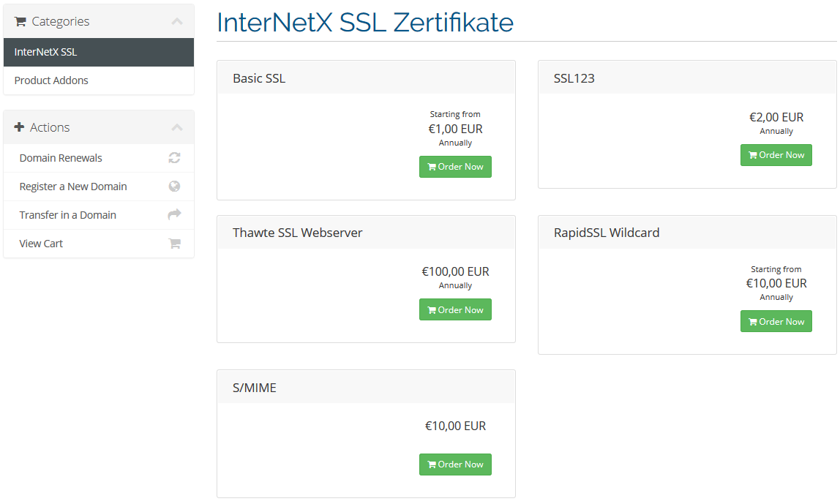Order Thawte SSL Webserver certificate
Image resolution: width=840 pixels, height=504 pixels.
(x=455, y=309)
